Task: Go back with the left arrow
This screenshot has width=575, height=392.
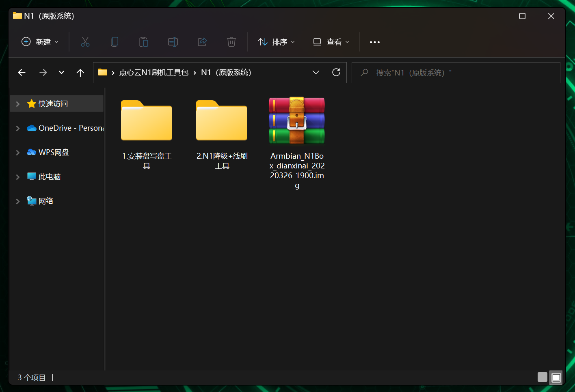Action: click(22, 73)
